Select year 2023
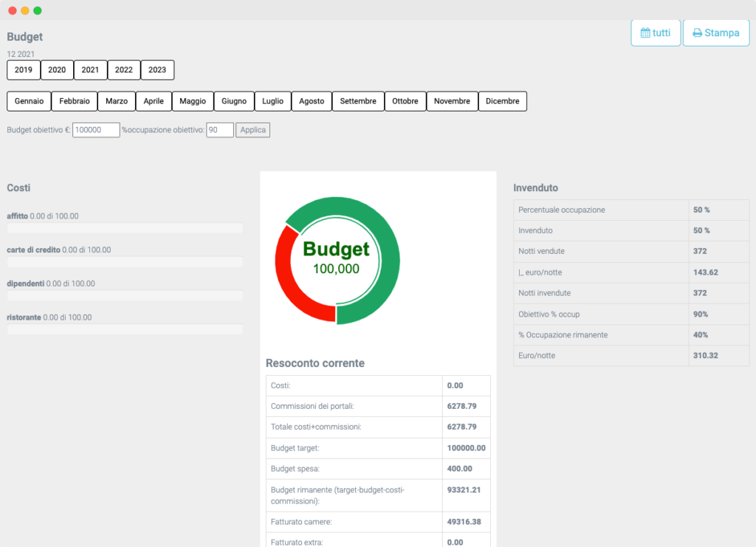 (x=157, y=70)
